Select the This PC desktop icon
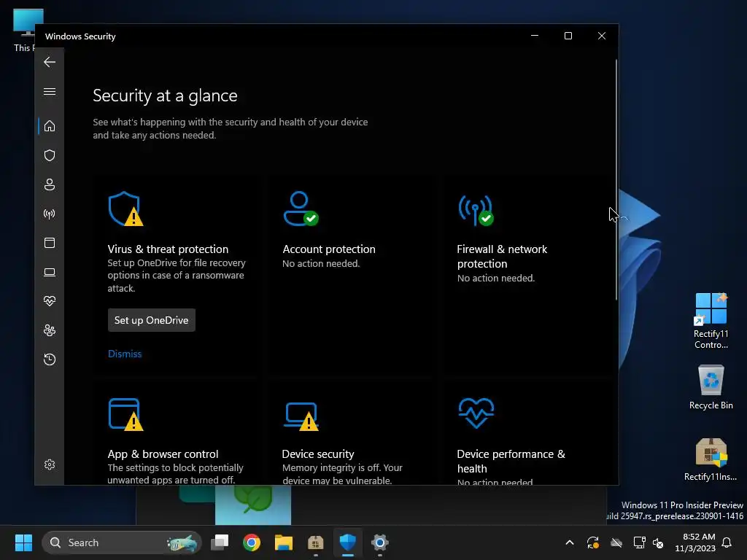The width and height of the screenshot is (747, 560). [25, 31]
